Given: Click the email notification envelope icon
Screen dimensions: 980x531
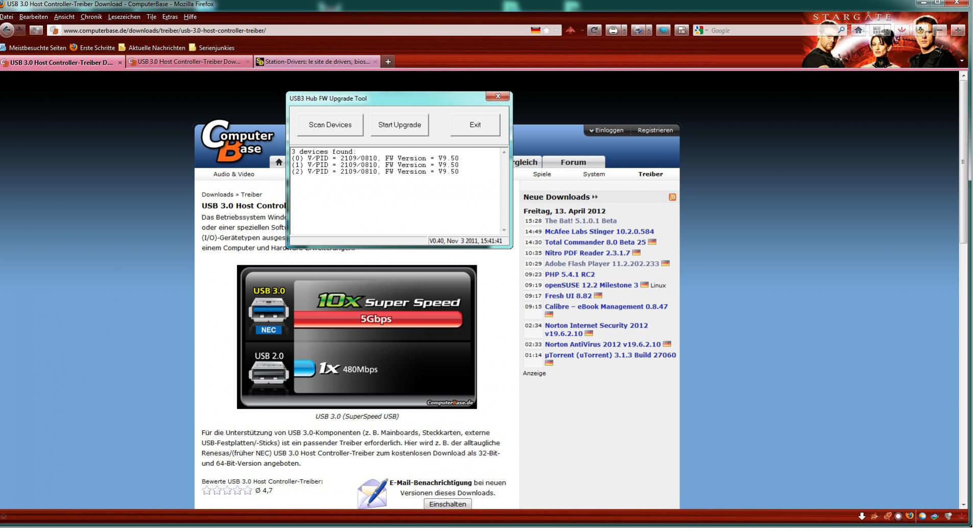Looking at the screenshot, I should coord(372,493).
